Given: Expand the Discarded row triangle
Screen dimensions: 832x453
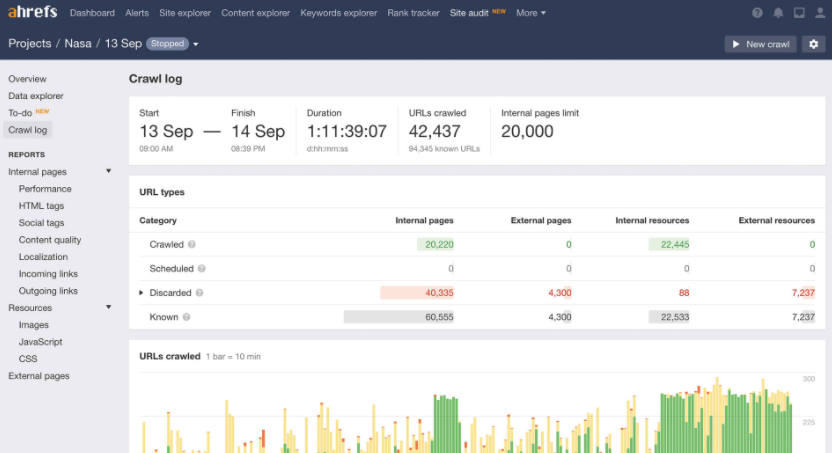Looking at the screenshot, I should (141, 293).
